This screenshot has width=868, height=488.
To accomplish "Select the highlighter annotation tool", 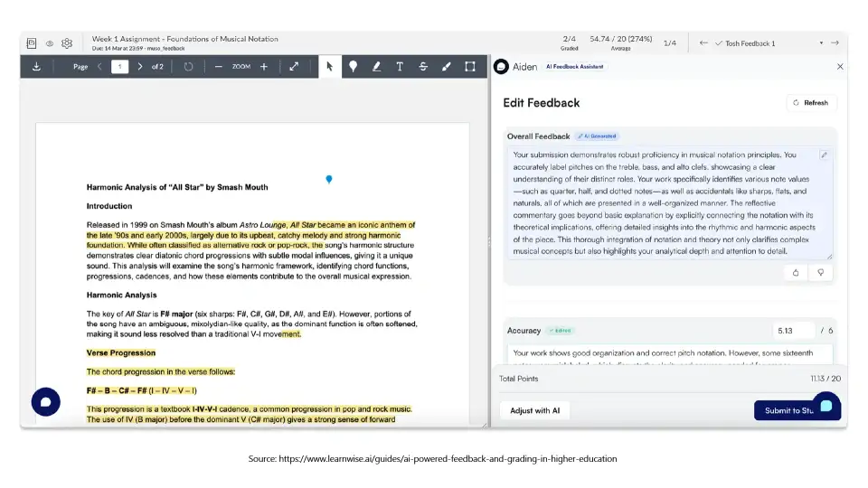I will pos(376,67).
